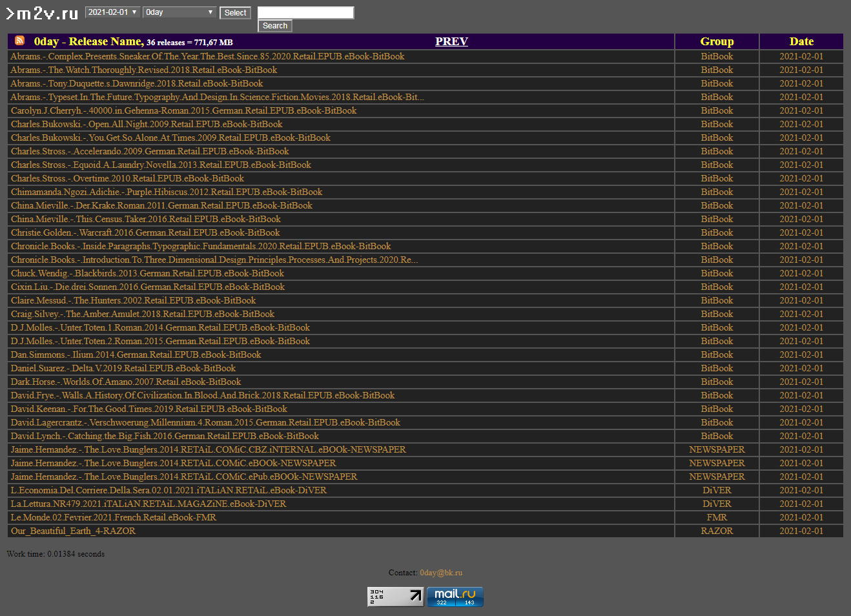Open Bukowski You Get So Alone release
This screenshot has height=616, width=851.
pyautogui.click(x=170, y=138)
